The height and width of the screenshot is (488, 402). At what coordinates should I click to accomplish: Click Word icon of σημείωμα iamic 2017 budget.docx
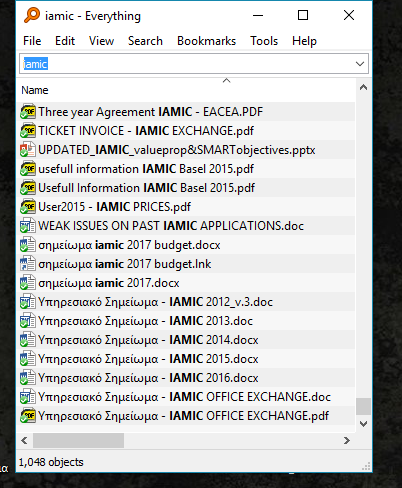click(x=28, y=245)
